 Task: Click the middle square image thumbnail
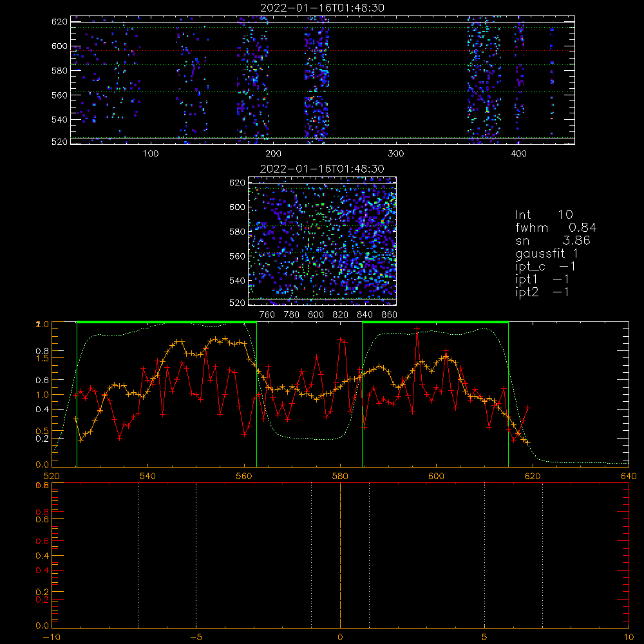(x=323, y=241)
